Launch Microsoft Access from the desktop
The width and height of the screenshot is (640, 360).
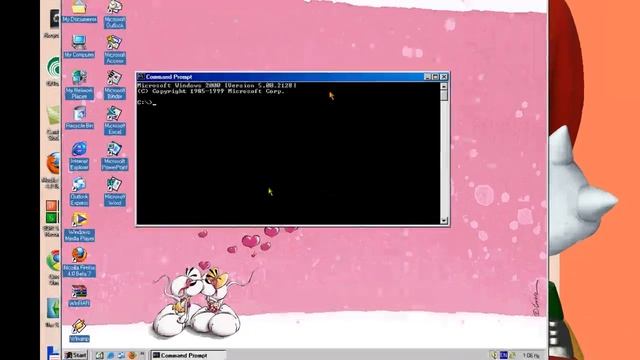pyautogui.click(x=115, y=49)
